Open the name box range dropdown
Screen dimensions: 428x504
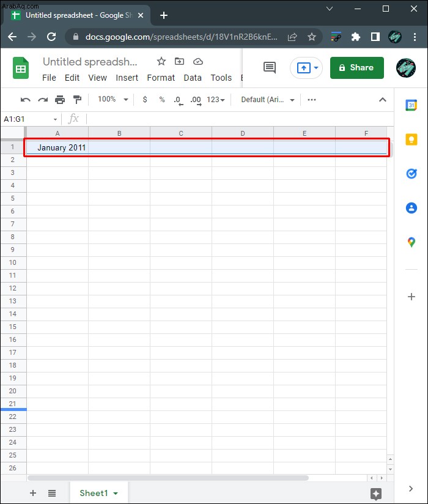point(55,119)
